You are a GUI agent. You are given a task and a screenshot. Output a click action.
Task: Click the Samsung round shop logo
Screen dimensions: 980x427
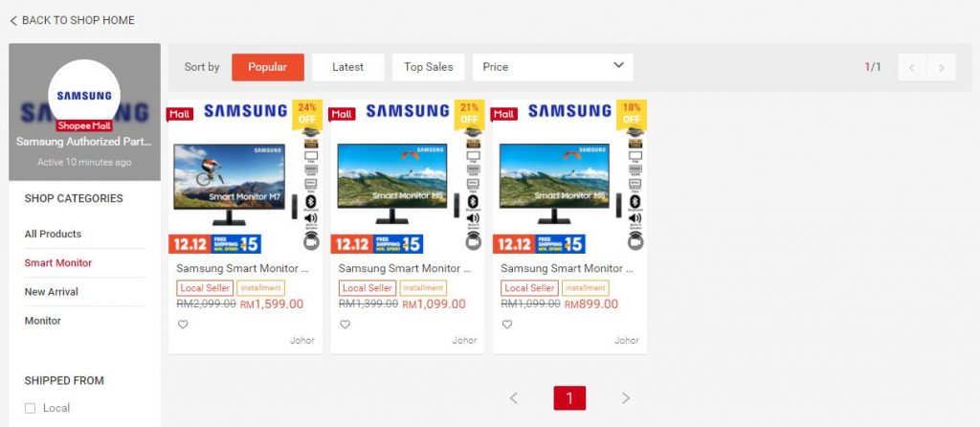(84, 96)
